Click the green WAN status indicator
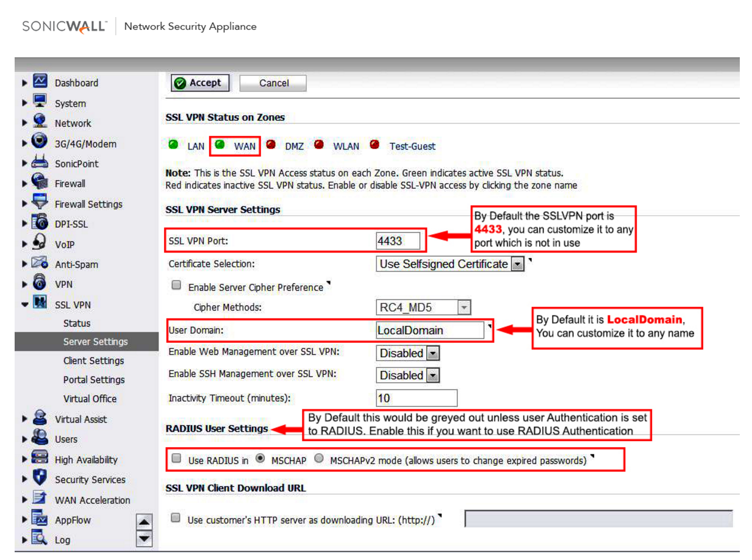This screenshot has height=560, width=752. point(220,145)
